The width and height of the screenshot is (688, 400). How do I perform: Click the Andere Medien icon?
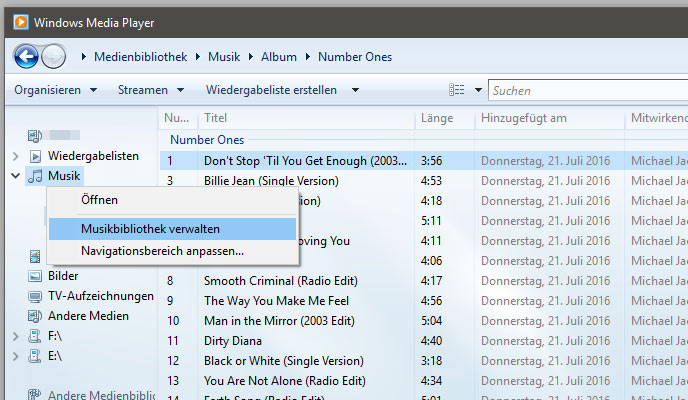pos(35,316)
